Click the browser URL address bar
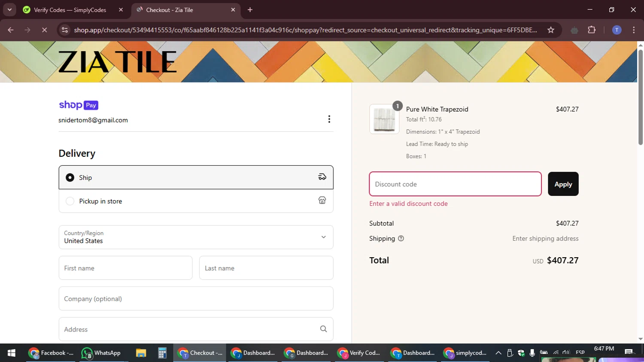The image size is (644, 362). [305, 30]
